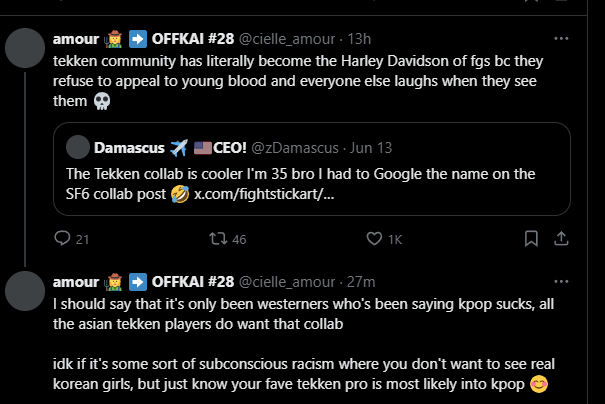Retweet the Harley Davidson tweet
The height and width of the screenshot is (404, 605).
(x=214, y=239)
